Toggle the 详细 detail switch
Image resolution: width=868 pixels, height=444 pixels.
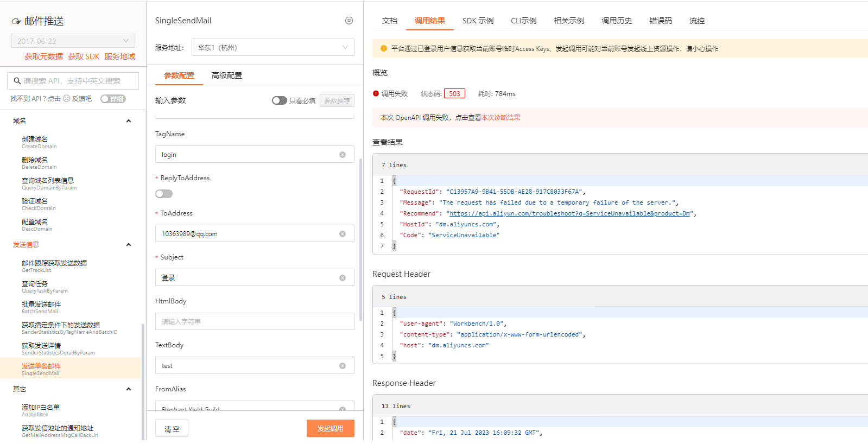pos(113,99)
